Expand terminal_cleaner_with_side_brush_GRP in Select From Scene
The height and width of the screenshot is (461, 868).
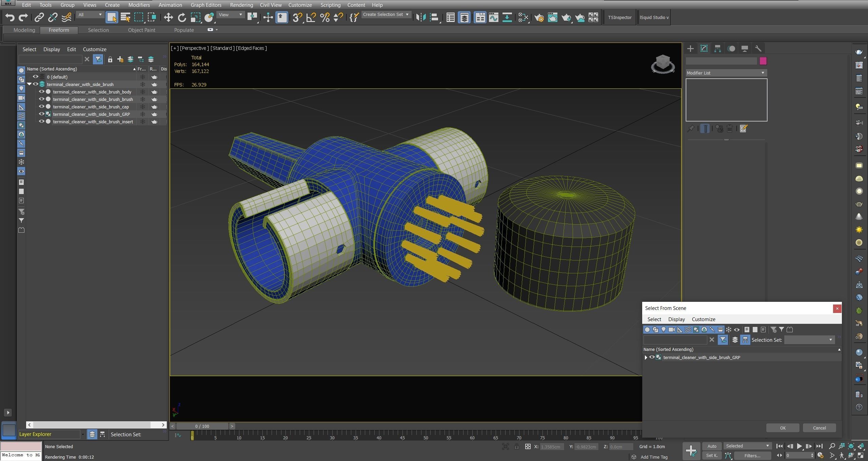(x=646, y=357)
